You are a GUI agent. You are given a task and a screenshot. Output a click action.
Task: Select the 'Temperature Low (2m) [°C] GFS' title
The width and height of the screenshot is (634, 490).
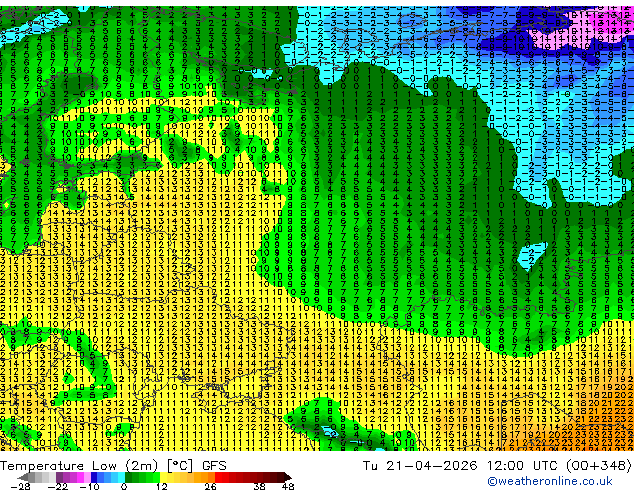(x=114, y=466)
